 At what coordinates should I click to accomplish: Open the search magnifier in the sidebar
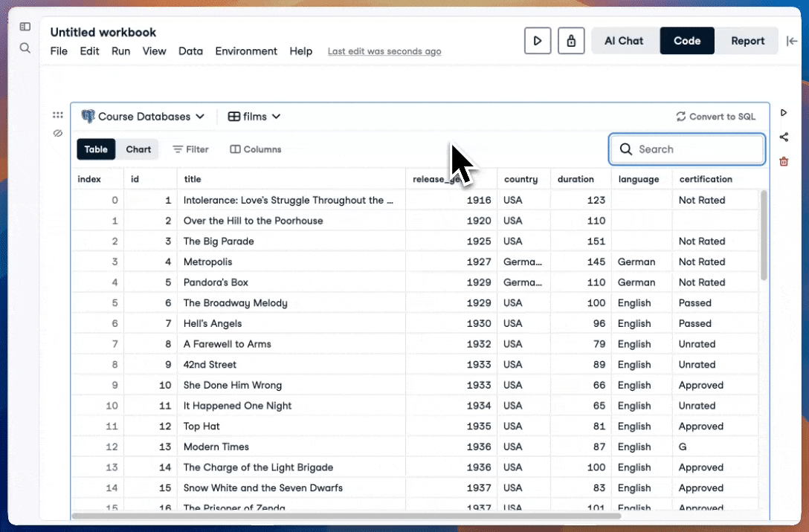[25, 48]
